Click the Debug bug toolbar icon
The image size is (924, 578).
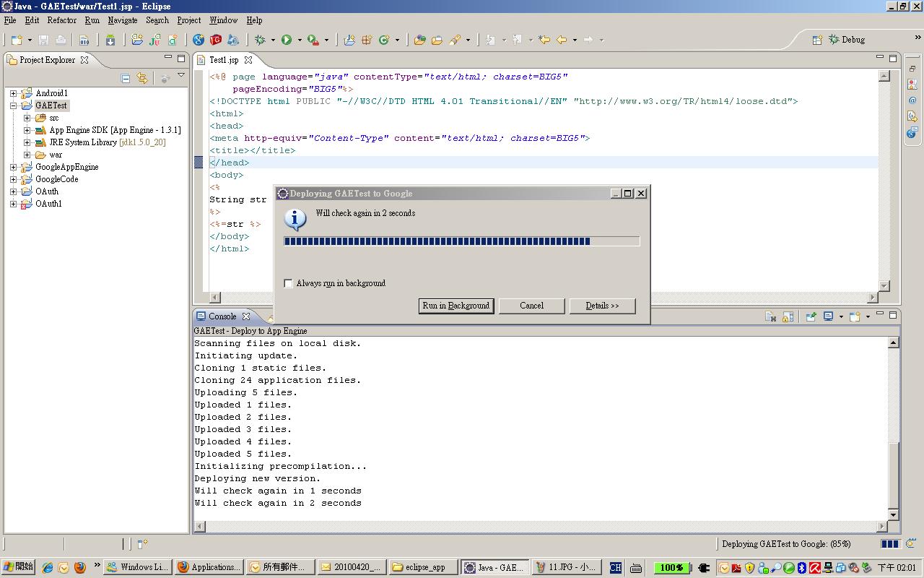261,40
